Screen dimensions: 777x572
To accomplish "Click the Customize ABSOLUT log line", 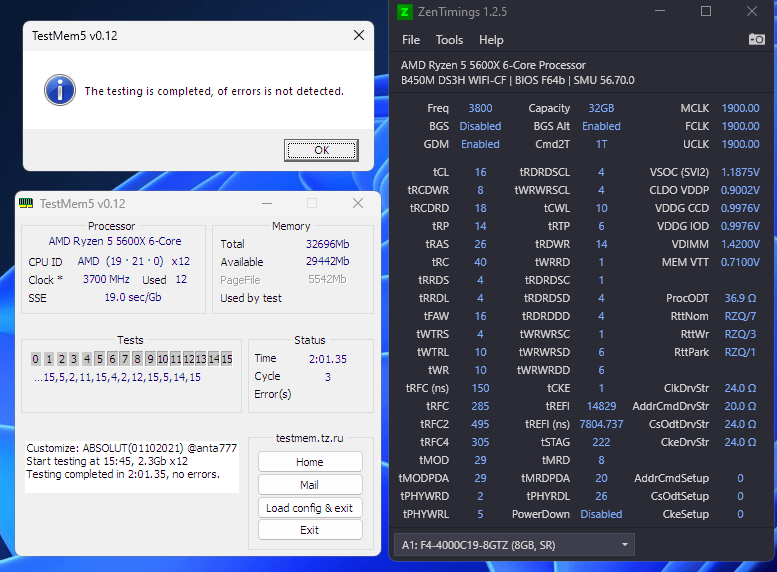I will tap(131, 448).
